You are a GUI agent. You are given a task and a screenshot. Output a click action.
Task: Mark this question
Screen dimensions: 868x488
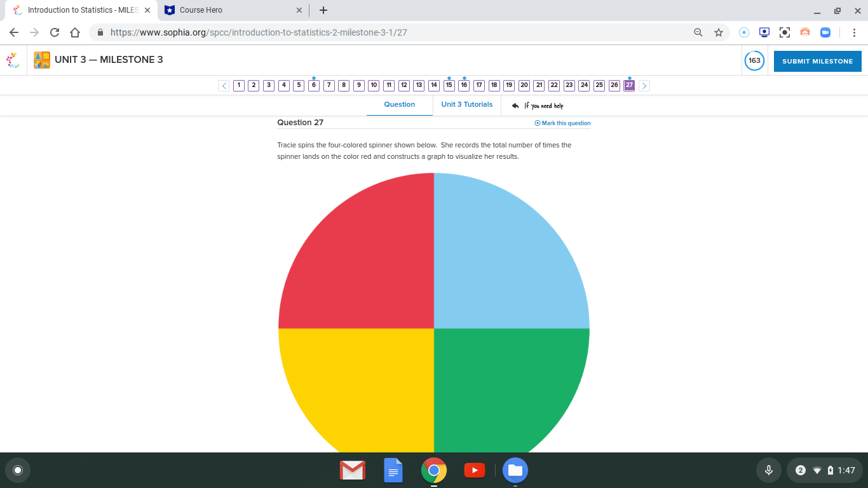[563, 123]
